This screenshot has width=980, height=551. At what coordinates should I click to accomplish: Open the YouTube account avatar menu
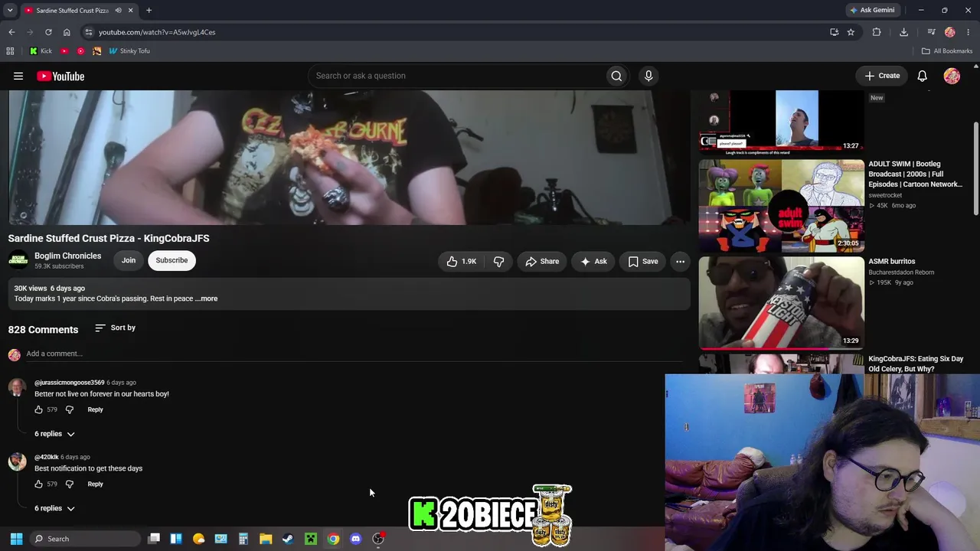point(952,76)
